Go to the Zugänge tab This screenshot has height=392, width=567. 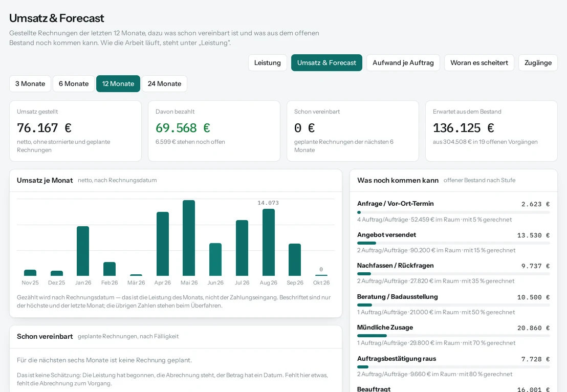tap(538, 62)
